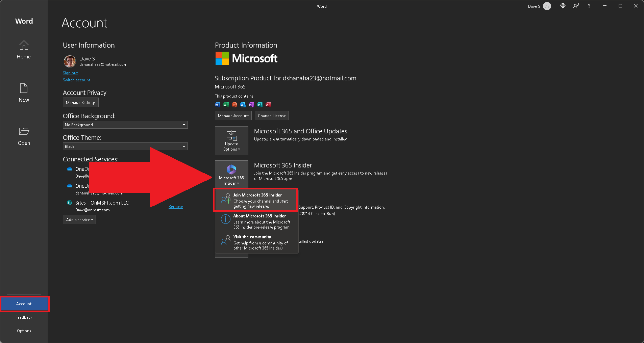Screen dimensions: 644x343
Task: Open Manage Settings for account privacy
Action: (x=81, y=102)
